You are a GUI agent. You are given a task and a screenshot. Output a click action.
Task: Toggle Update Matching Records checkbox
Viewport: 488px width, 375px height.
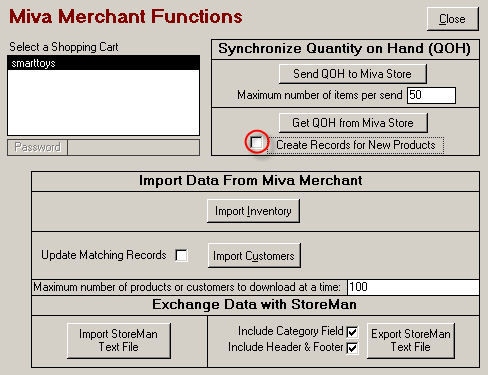pyautogui.click(x=181, y=256)
